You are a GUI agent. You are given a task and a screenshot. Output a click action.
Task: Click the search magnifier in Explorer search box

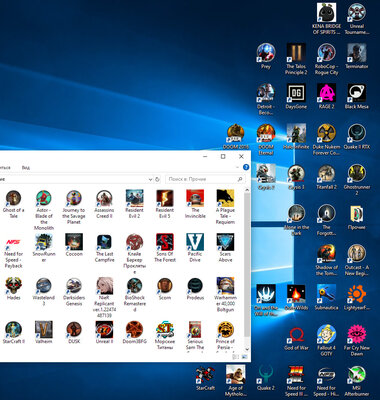coord(240,179)
